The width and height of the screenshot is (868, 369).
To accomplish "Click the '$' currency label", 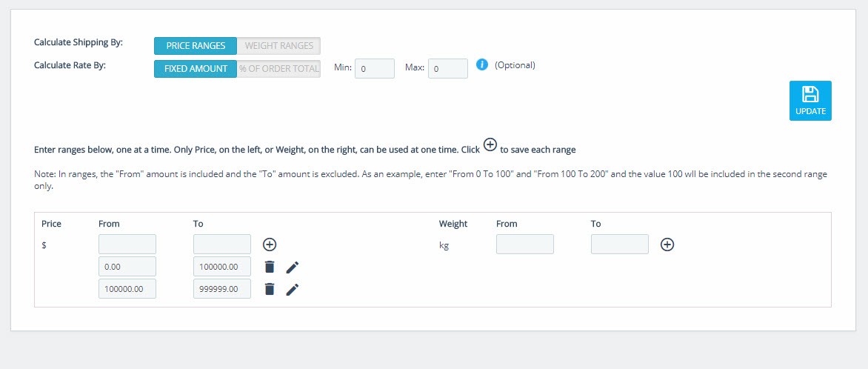I will 44,245.
